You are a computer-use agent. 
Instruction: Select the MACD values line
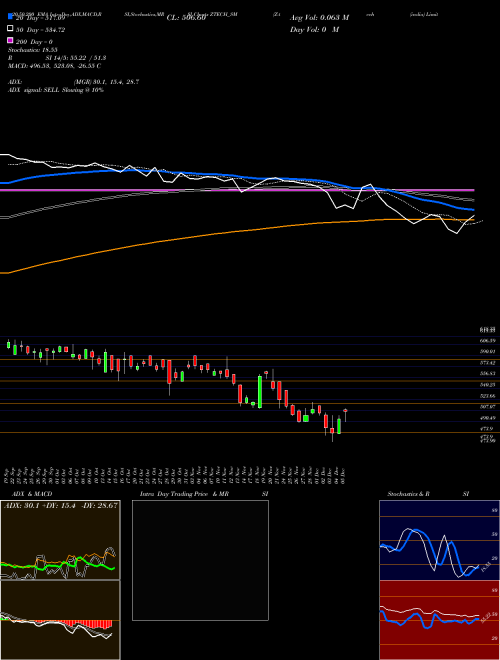[54, 66]
